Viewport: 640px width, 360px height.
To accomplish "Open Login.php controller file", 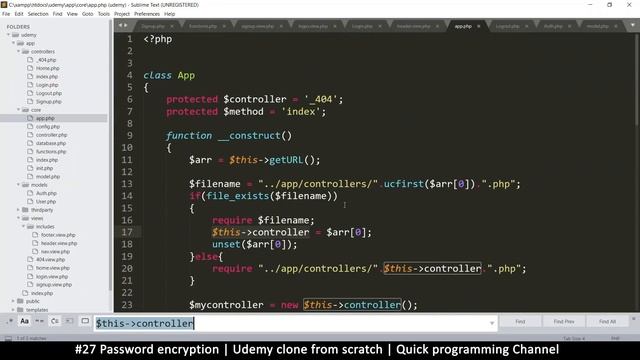I will click(x=47, y=85).
